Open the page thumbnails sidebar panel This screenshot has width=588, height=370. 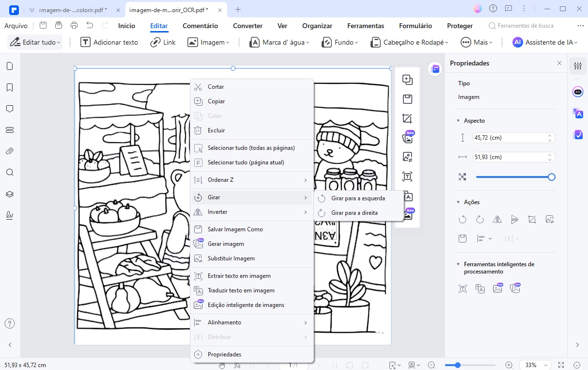click(9, 66)
